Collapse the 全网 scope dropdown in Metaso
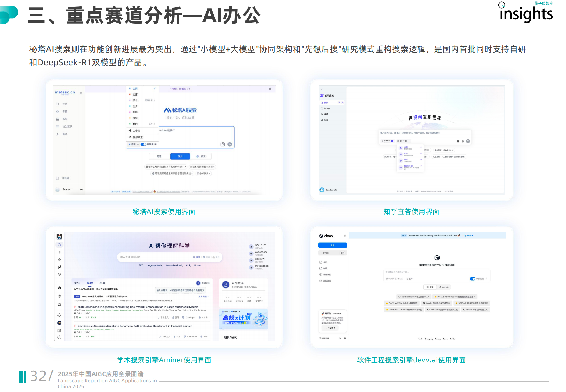566x392 pixels. [138, 144]
